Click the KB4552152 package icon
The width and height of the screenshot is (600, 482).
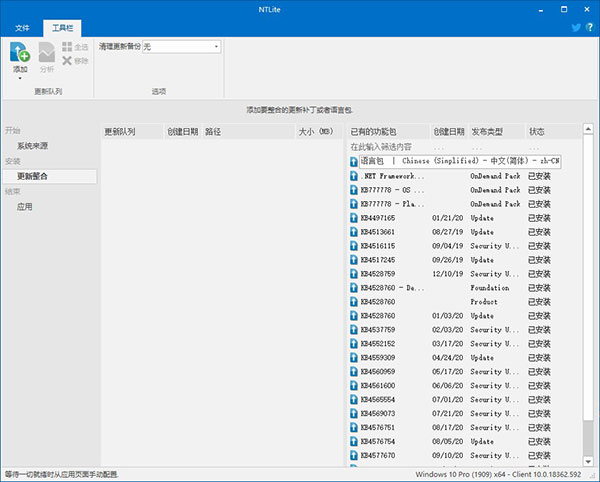tap(354, 344)
